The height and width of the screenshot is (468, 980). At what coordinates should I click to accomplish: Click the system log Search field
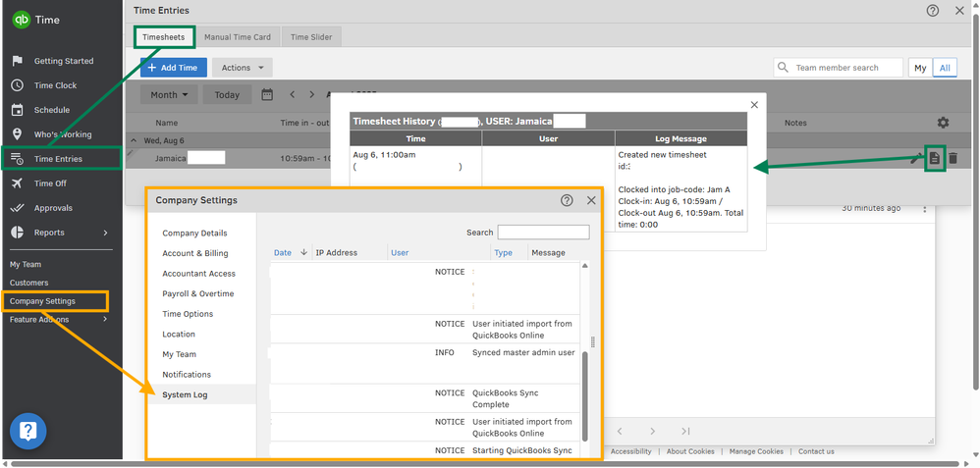543,233
